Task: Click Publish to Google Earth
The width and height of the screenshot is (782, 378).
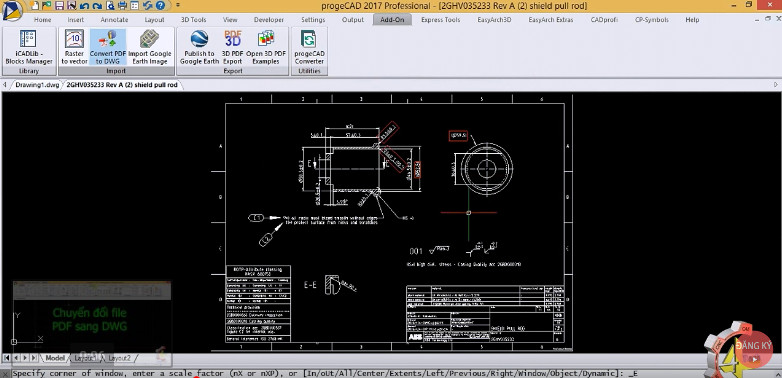Action: tap(199, 48)
